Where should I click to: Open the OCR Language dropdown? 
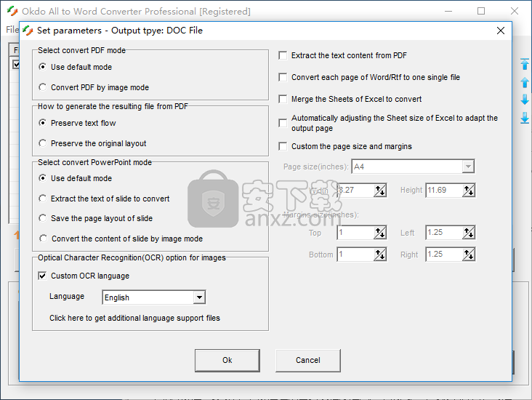pos(199,297)
